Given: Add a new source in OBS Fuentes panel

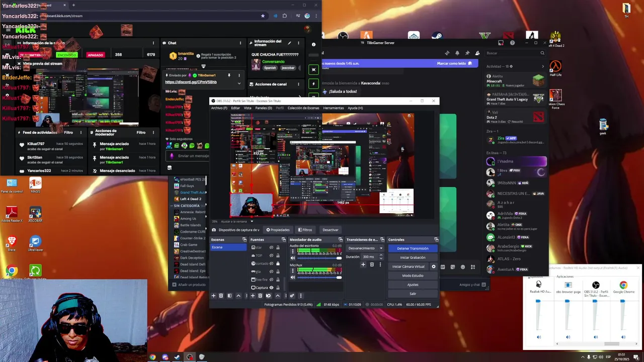Looking at the screenshot, I should tap(253, 296).
